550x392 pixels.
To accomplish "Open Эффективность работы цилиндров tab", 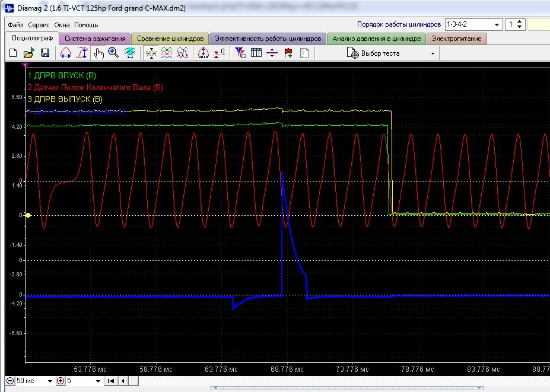I will click(268, 39).
